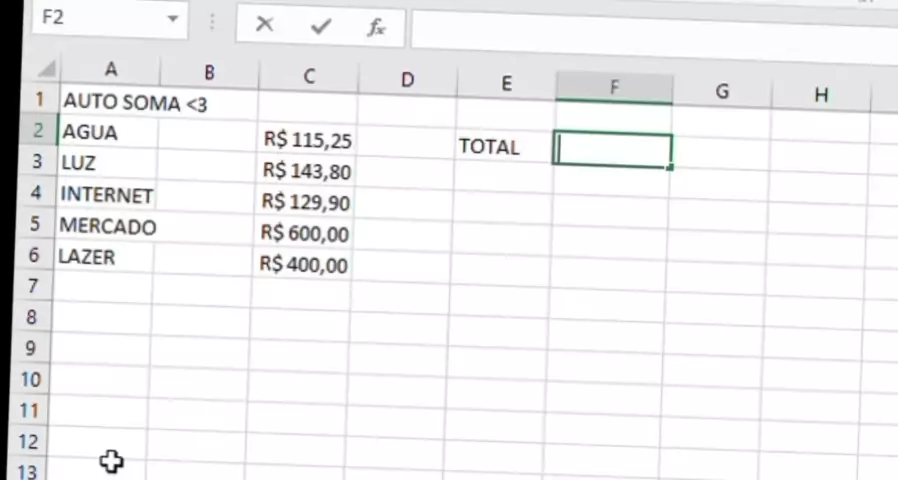The image size is (898, 480).
Task: Select the cell with R$ 115,25
Action: pyautogui.click(x=307, y=141)
